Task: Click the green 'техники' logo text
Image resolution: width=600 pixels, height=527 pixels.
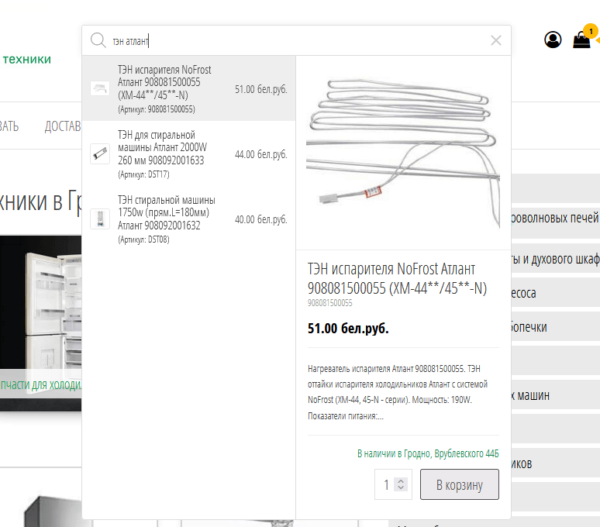Action: (x=27, y=59)
